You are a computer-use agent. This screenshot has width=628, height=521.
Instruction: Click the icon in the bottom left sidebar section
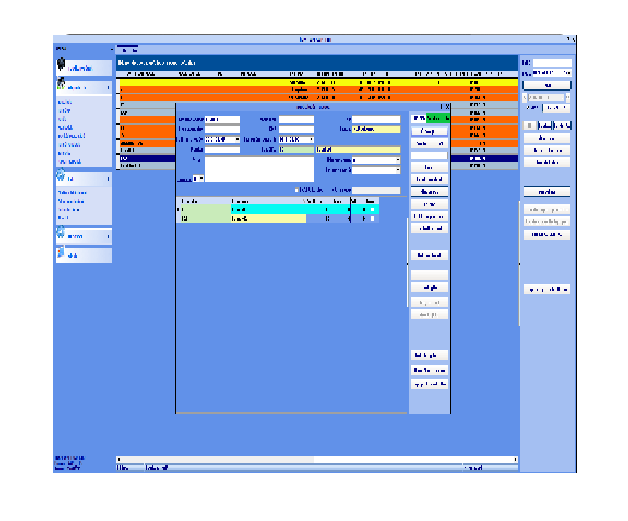point(61,254)
